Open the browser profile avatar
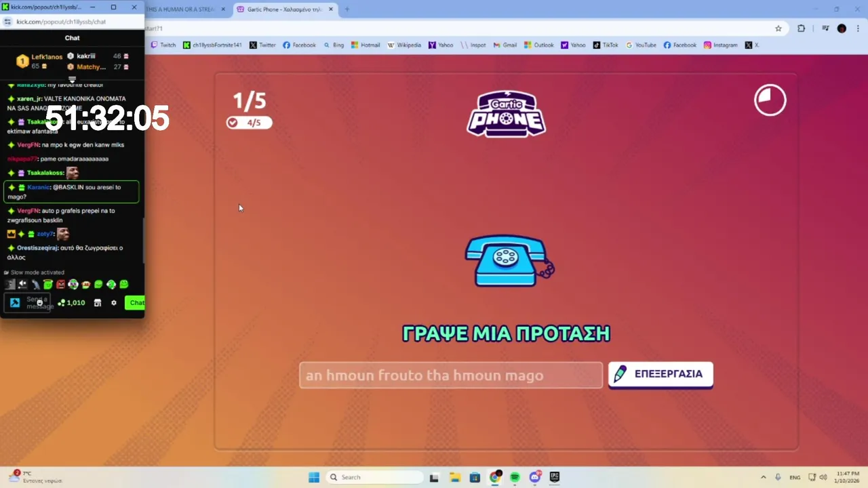868x488 pixels. click(842, 28)
